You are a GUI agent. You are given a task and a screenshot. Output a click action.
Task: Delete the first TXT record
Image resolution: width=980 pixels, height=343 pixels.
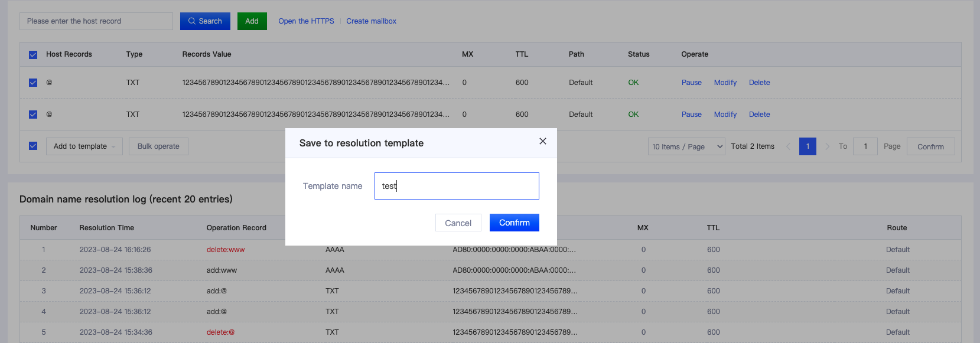tap(760, 83)
